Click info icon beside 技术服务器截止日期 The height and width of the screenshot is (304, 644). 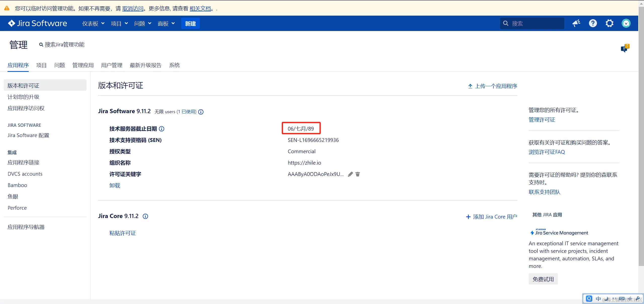[x=162, y=129]
